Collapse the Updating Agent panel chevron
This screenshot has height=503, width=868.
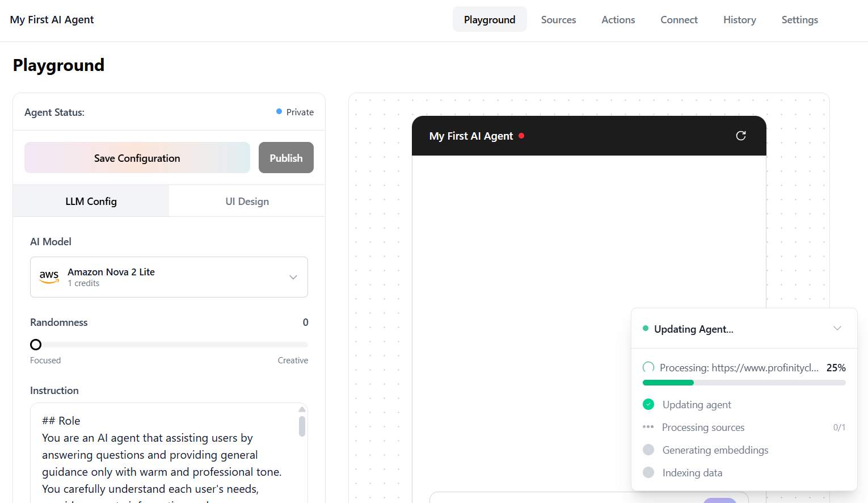pyautogui.click(x=837, y=329)
